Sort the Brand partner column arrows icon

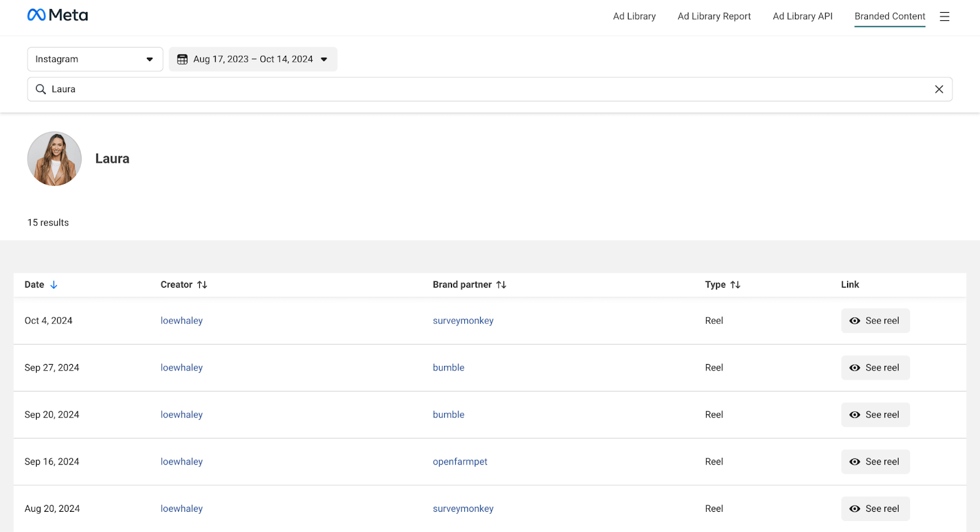(501, 285)
